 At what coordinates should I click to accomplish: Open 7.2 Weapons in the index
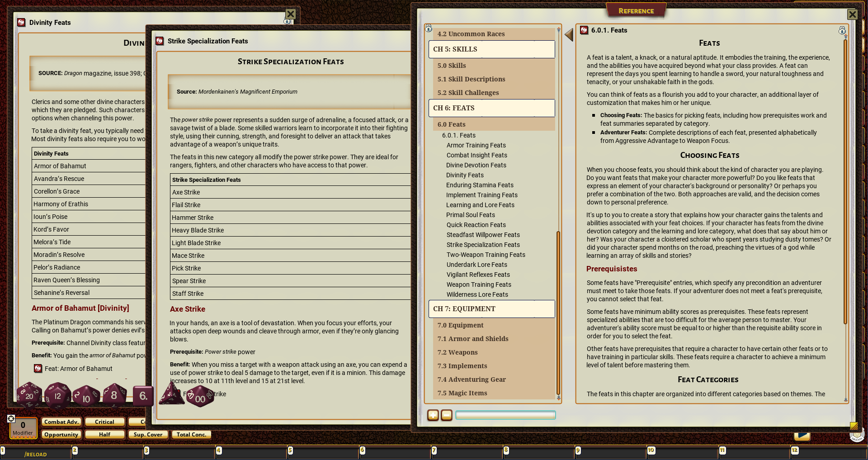(x=458, y=352)
